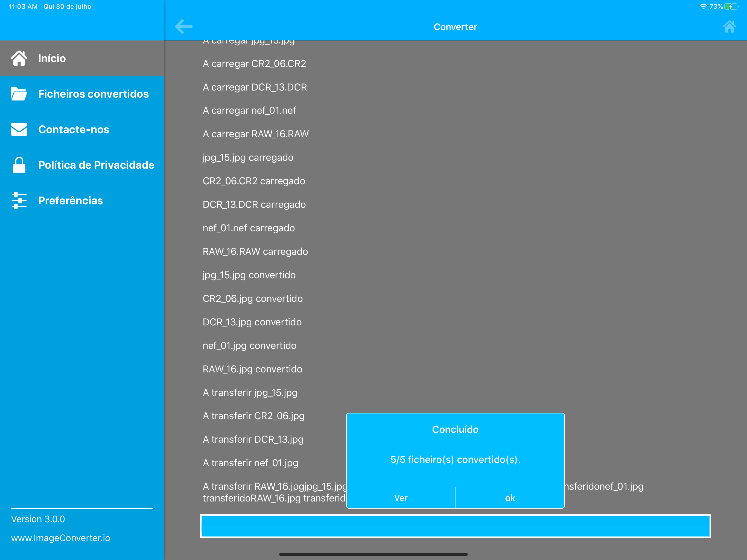
Task: Open the www.ImageConverter.io link
Action: [x=61, y=538]
